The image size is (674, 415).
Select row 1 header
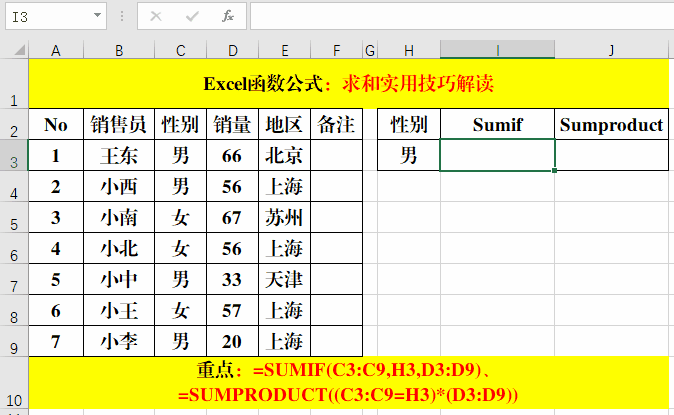pyautogui.click(x=14, y=83)
